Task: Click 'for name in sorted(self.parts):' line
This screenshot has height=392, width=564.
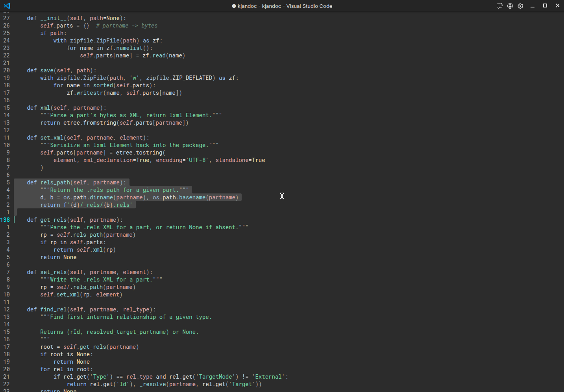Action: coord(104,85)
